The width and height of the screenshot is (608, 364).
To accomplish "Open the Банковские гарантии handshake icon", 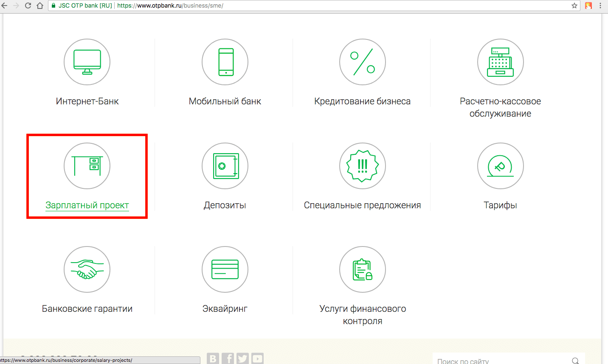I will pos(87,269).
